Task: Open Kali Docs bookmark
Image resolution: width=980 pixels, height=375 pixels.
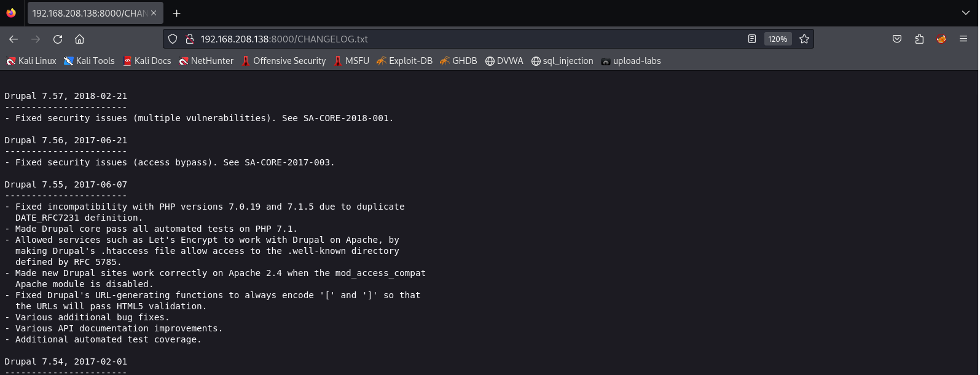Action: click(x=147, y=61)
